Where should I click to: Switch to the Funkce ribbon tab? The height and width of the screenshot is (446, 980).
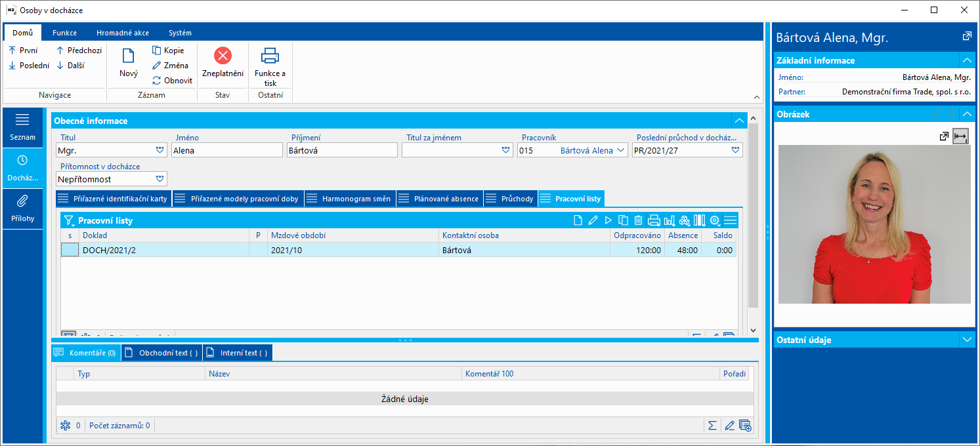click(x=64, y=33)
